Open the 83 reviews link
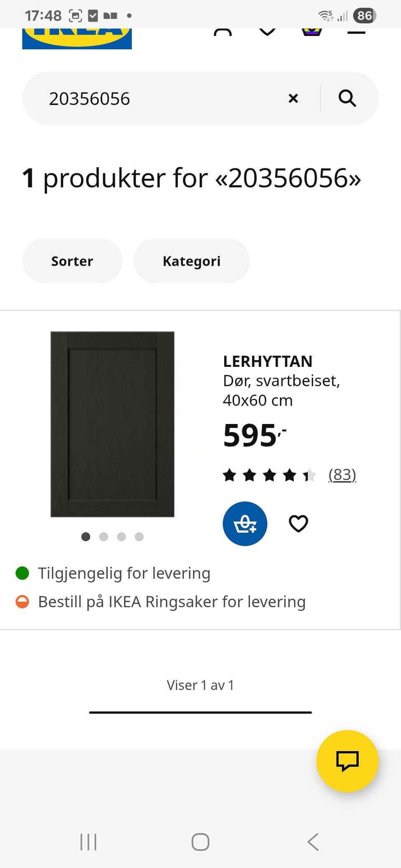Screen dimensions: 401x868 [x=342, y=475]
